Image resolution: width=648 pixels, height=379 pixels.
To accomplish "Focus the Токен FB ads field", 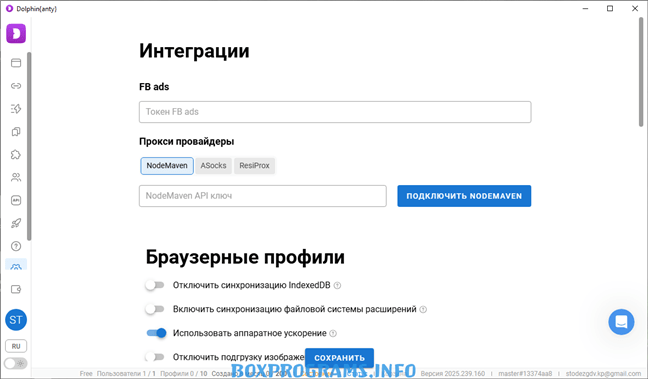I will click(335, 112).
